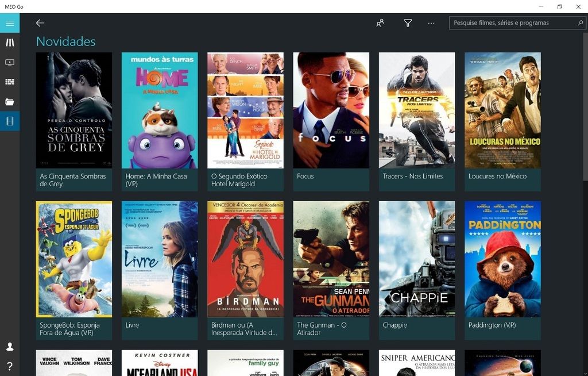Click the library books icon in sidebar
The height and width of the screenshot is (376, 588).
click(x=10, y=43)
